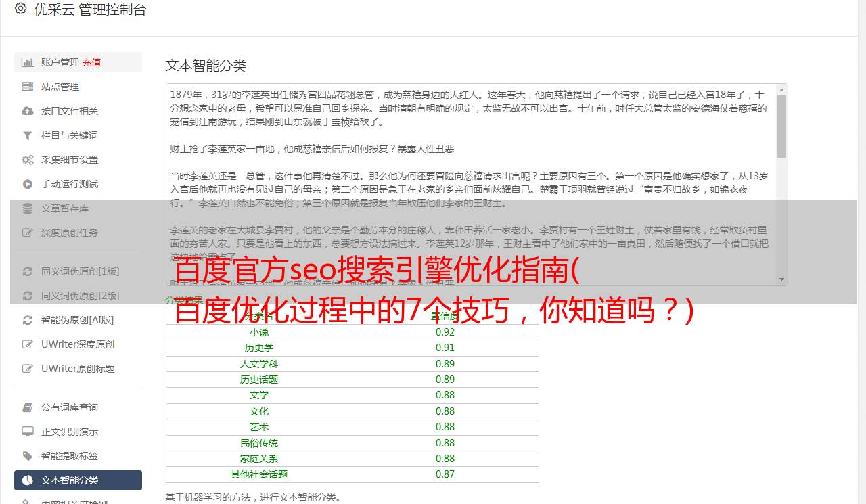Viewport: 866px width, 504px height.
Task: Click the edit icon for UWriter原创标题
Action: pyautogui.click(x=28, y=369)
